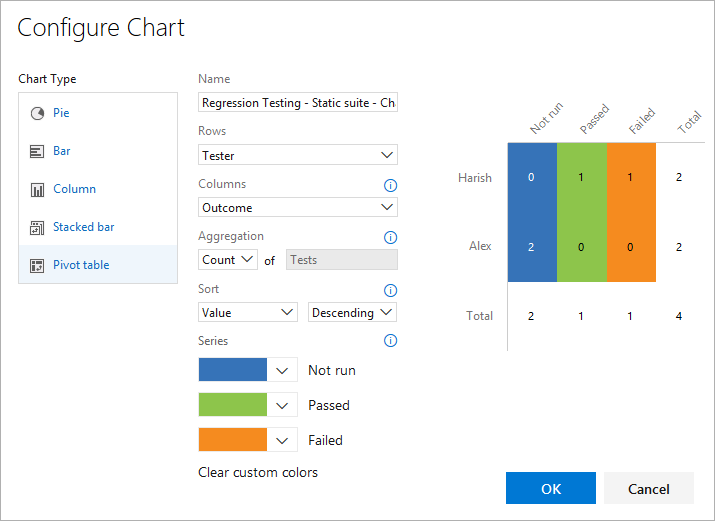Open the Count aggregation dropdown
Screen dimensions: 715x521
(228, 260)
